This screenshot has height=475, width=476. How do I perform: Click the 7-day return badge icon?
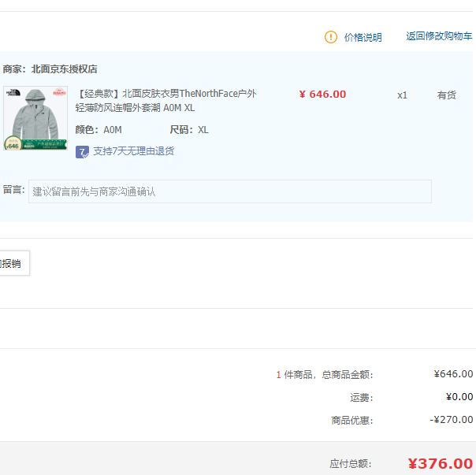82,152
